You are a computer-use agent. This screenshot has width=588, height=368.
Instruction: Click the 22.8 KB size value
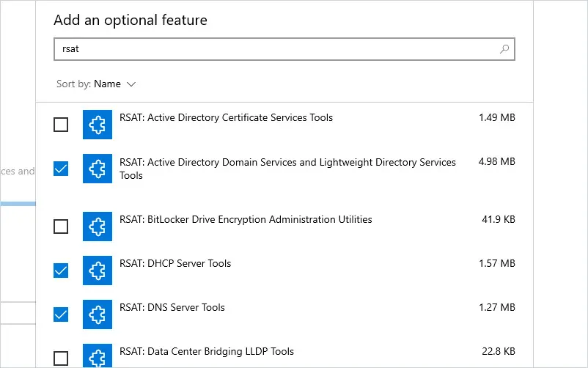(x=499, y=351)
